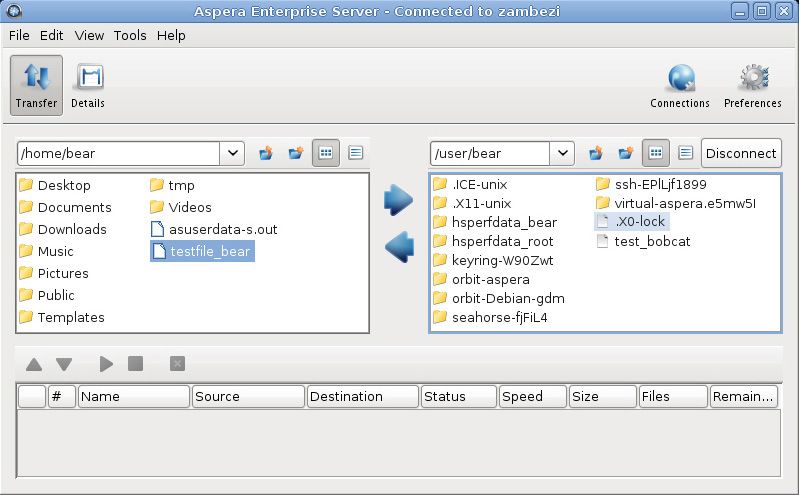This screenshot has width=799, height=495.
Task: Switch remote pane to list detail view
Action: (686, 153)
